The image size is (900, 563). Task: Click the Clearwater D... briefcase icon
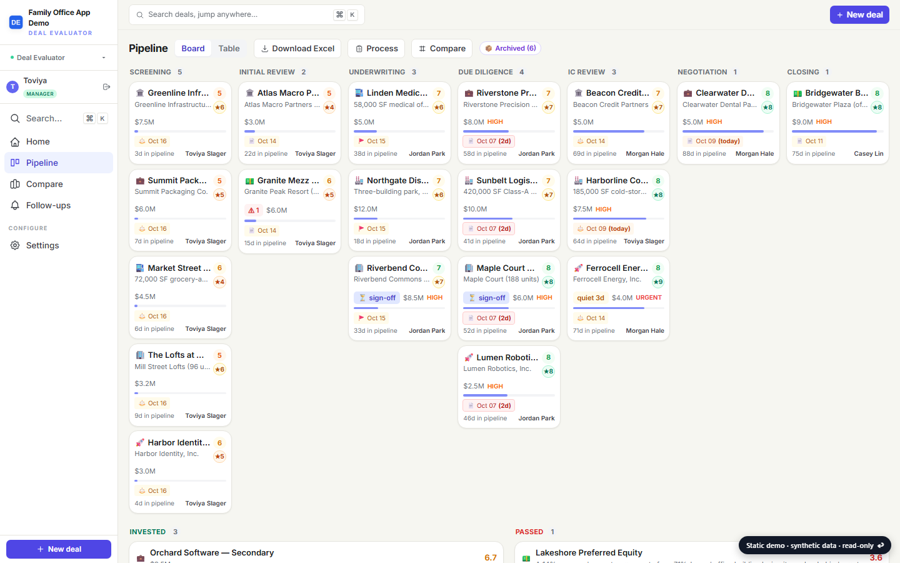pos(688,93)
